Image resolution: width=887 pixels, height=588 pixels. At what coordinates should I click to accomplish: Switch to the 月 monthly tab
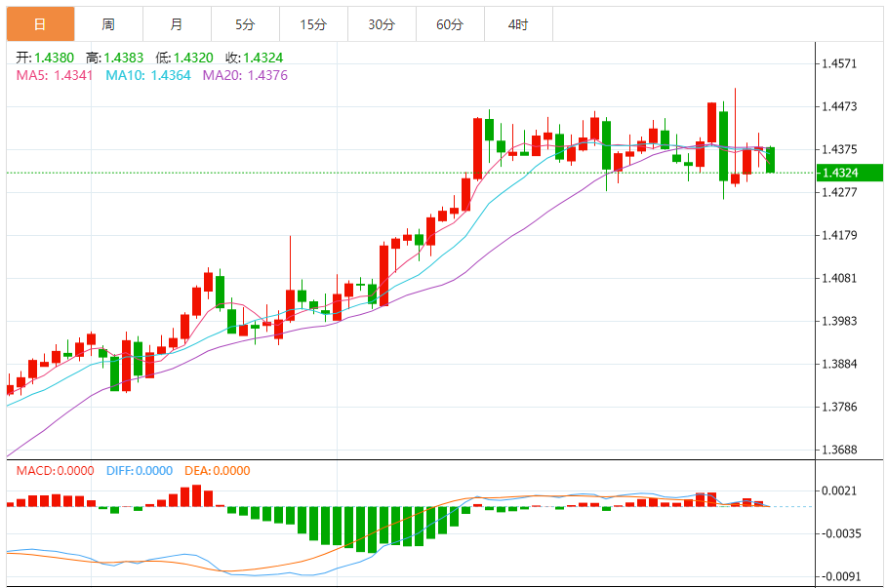(x=177, y=24)
